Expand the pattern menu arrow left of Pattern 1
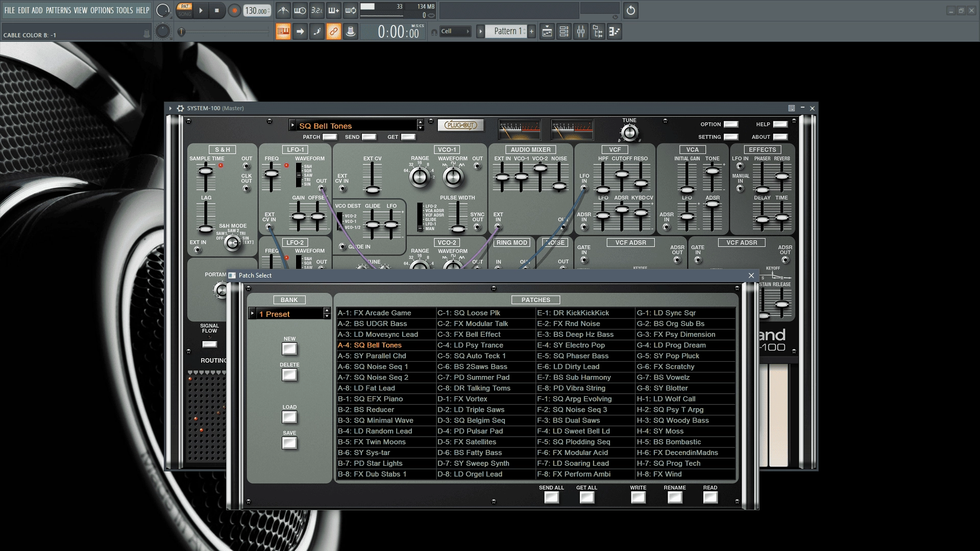 (480, 32)
